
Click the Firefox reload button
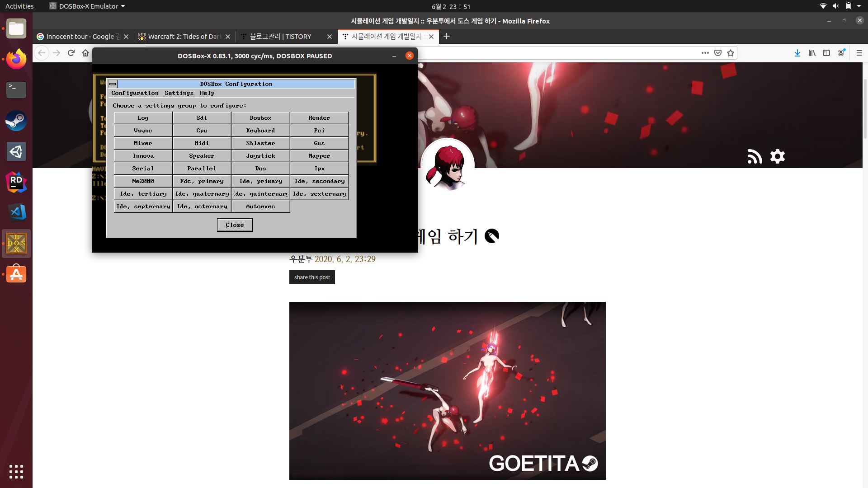click(x=71, y=53)
